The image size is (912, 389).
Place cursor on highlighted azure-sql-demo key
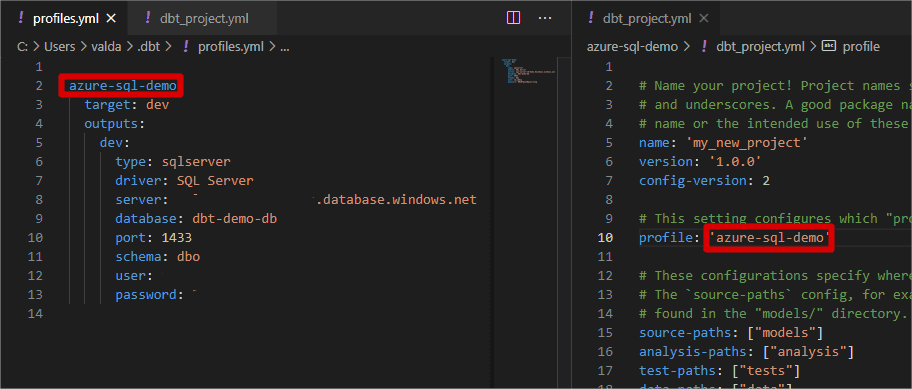point(122,86)
